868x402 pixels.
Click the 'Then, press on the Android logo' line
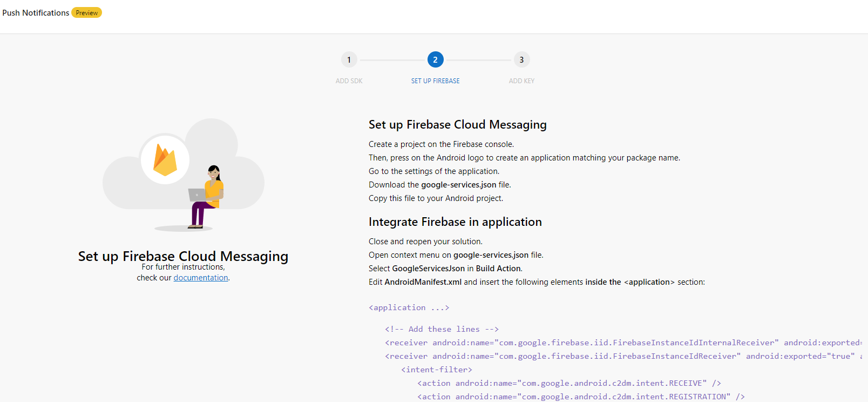[524, 158]
